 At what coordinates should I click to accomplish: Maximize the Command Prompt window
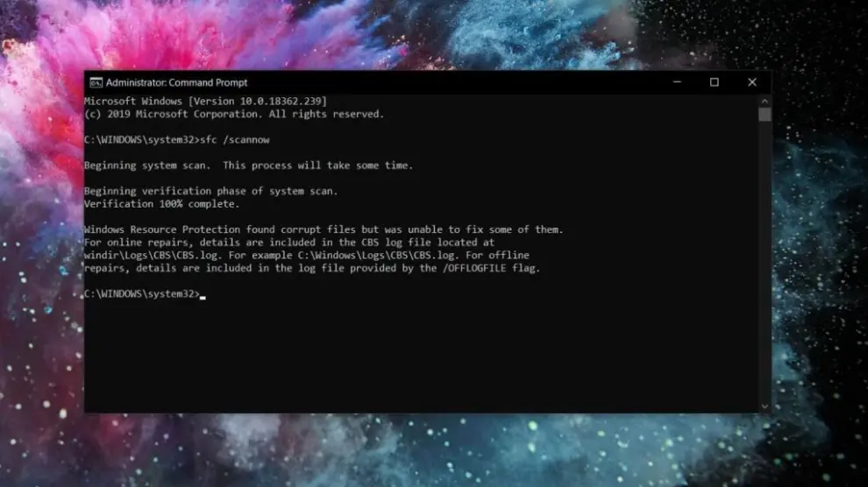(714, 82)
